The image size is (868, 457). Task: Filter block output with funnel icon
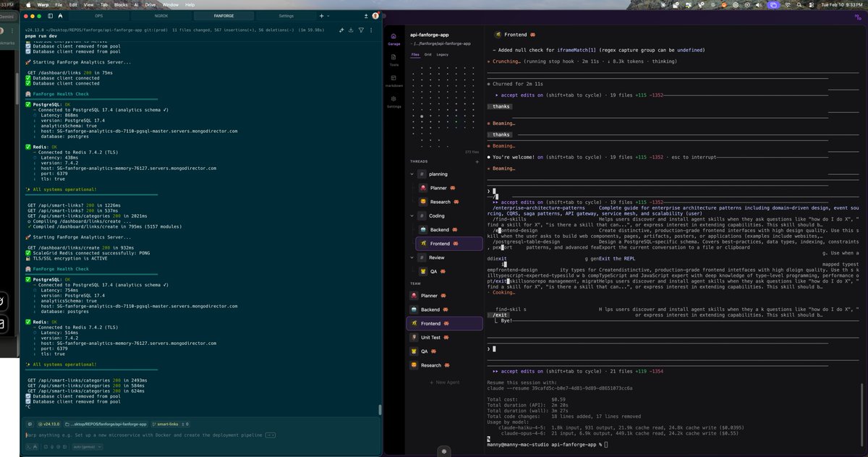tap(360, 30)
